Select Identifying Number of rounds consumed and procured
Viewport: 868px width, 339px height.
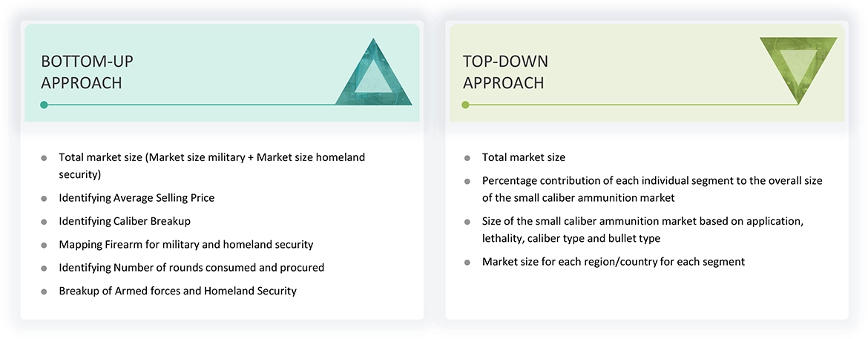tap(191, 267)
